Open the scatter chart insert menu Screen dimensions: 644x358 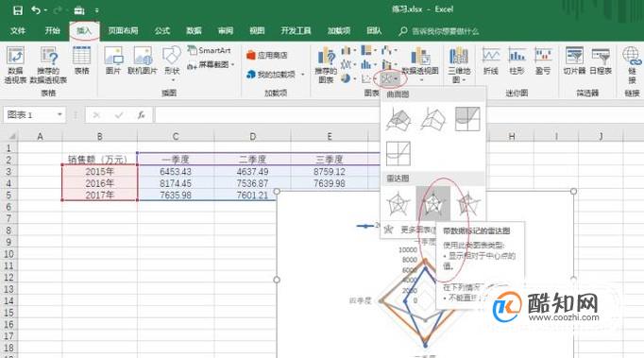368,78
